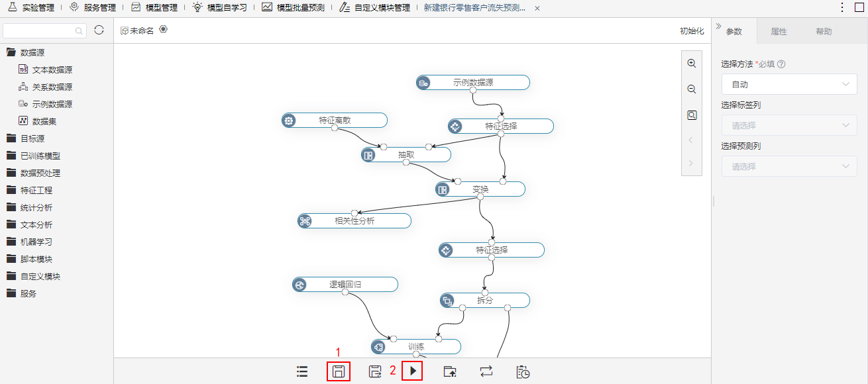Open the help tooltip icon beside 选择方法
868x384 pixels.
click(781, 64)
